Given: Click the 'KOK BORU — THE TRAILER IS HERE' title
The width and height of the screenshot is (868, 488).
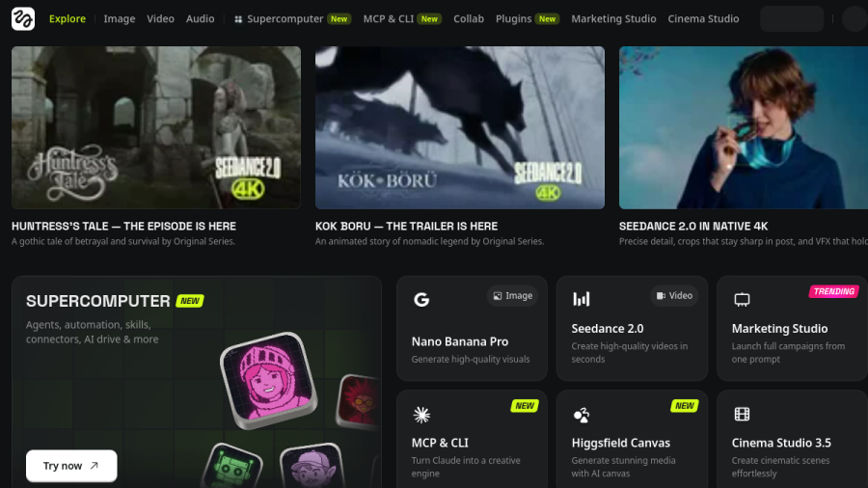Looking at the screenshot, I should click(x=406, y=226).
